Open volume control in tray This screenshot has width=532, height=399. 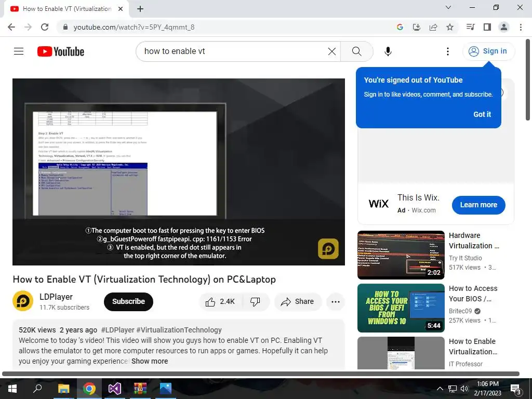[x=464, y=389]
